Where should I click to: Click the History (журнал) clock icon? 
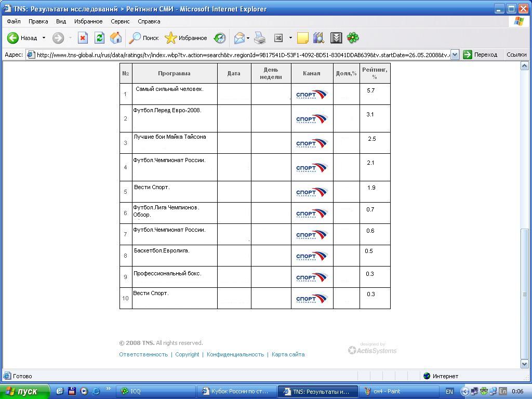pyautogui.click(x=220, y=38)
